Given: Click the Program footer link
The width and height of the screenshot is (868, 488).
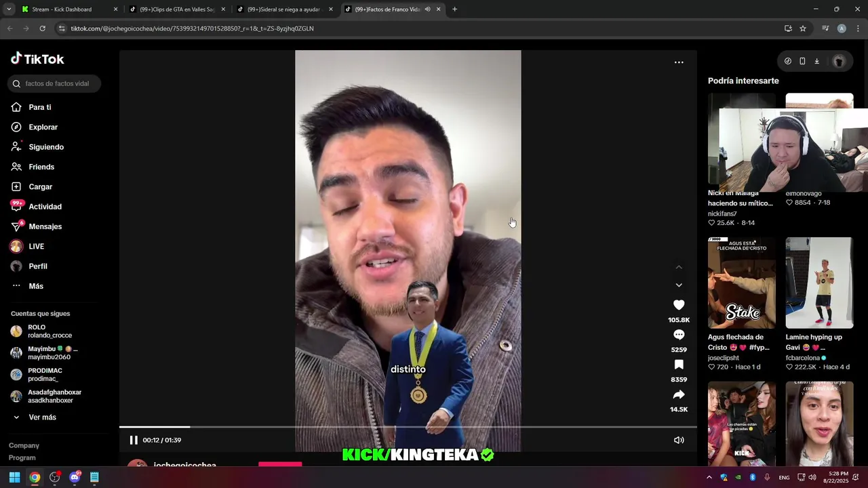Looking at the screenshot, I should coord(22,457).
